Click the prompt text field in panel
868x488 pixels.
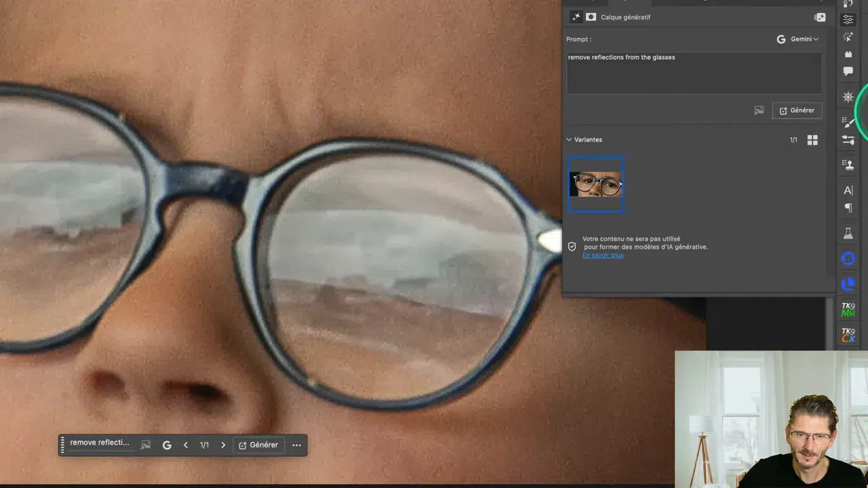coord(694,73)
